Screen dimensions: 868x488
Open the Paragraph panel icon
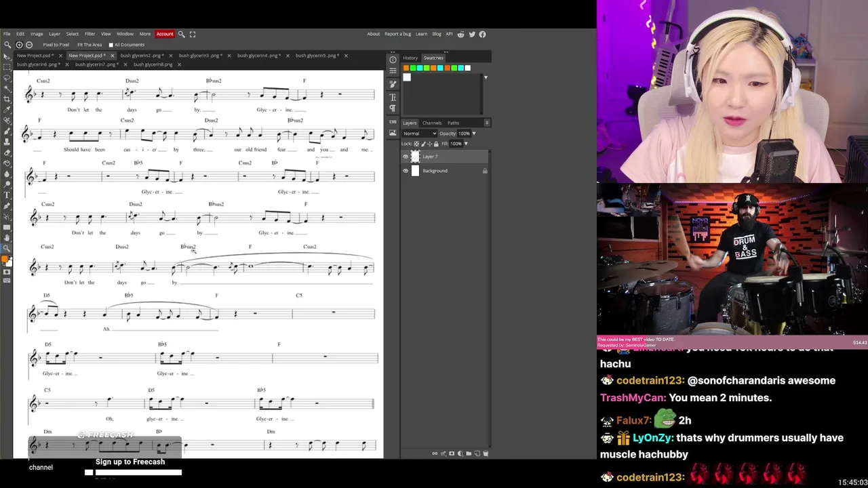(x=393, y=108)
